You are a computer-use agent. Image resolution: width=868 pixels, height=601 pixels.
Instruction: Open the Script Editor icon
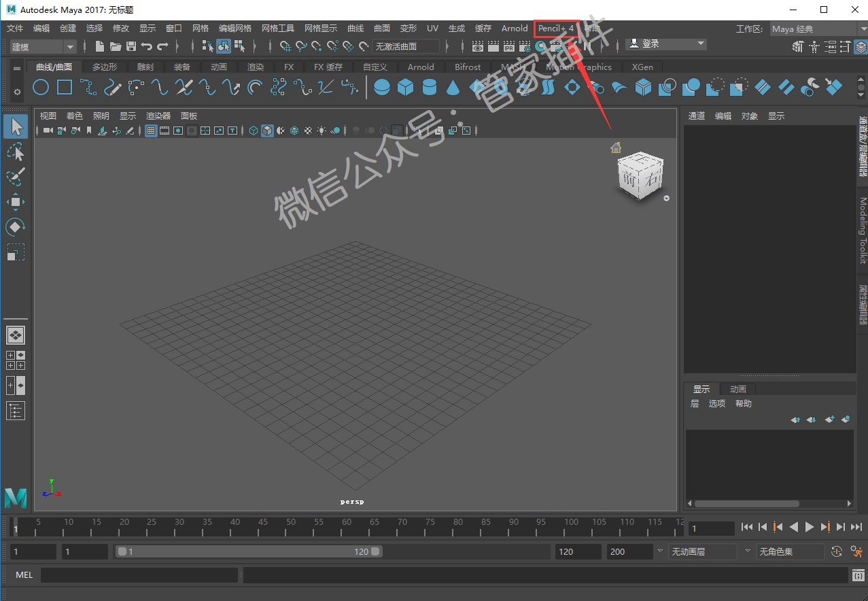coord(858,576)
